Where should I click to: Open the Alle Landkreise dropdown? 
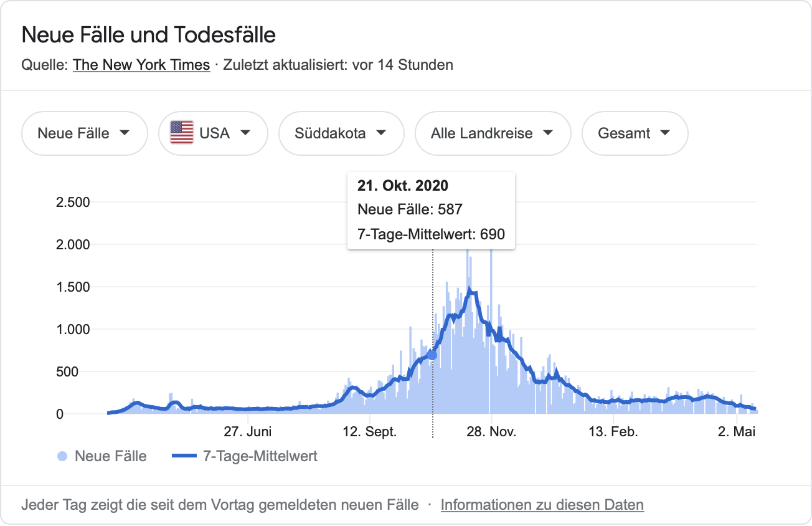pyautogui.click(x=492, y=133)
